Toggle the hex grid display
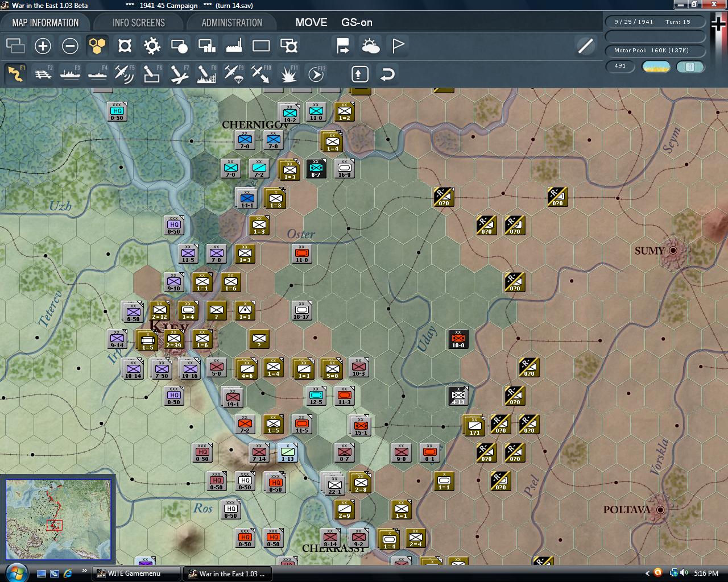 tap(97, 45)
